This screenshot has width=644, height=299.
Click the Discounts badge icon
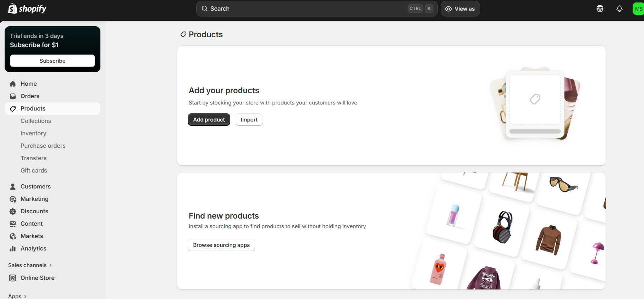point(13,211)
